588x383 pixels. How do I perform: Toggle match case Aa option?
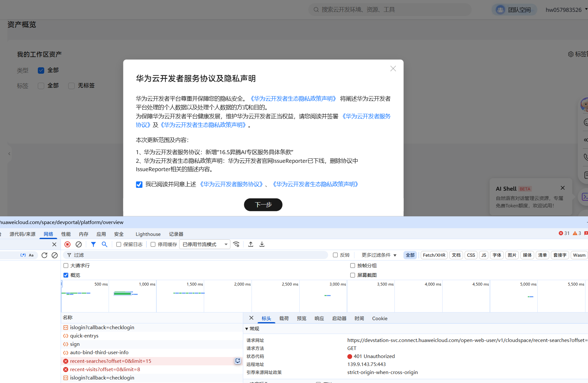click(x=31, y=255)
